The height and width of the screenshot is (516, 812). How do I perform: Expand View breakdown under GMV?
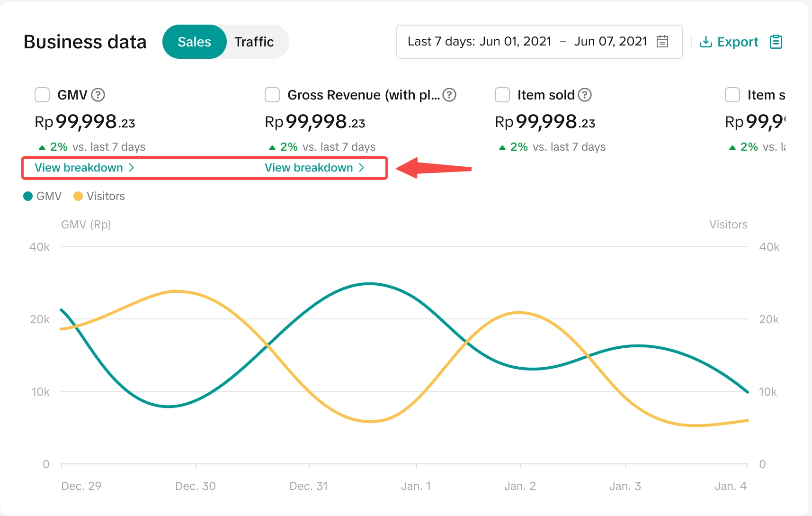pos(84,168)
